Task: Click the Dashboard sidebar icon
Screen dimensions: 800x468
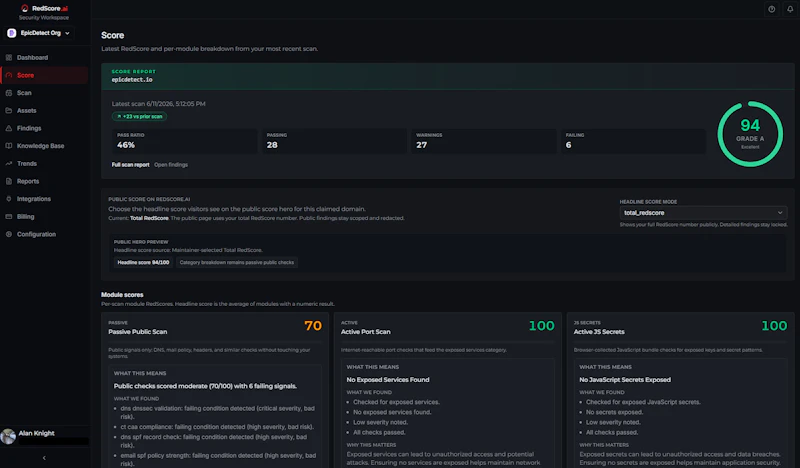Action: pyautogui.click(x=9, y=58)
